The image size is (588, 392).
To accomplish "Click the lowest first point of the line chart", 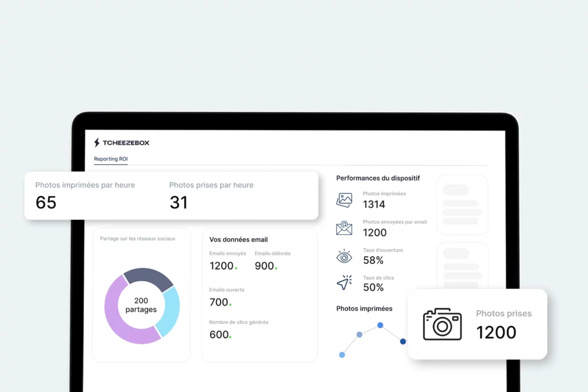I will click(x=342, y=355).
